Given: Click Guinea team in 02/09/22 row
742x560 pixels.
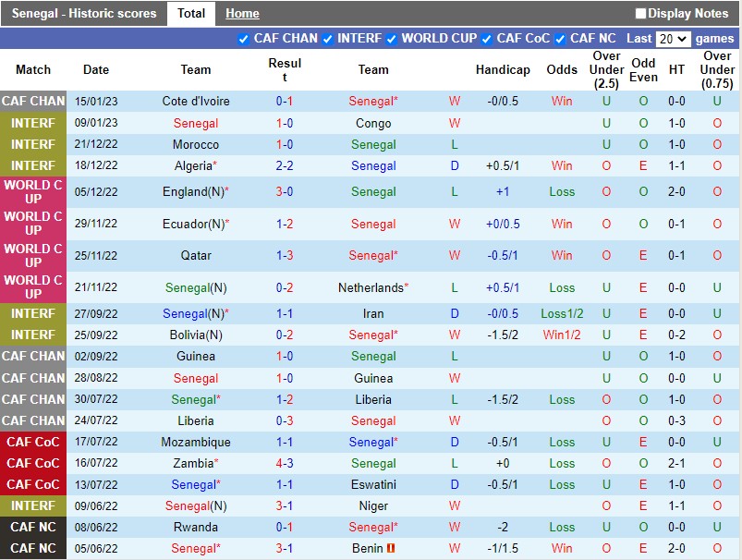Looking at the screenshot, I should pyautogui.click(x=196, y=357).
